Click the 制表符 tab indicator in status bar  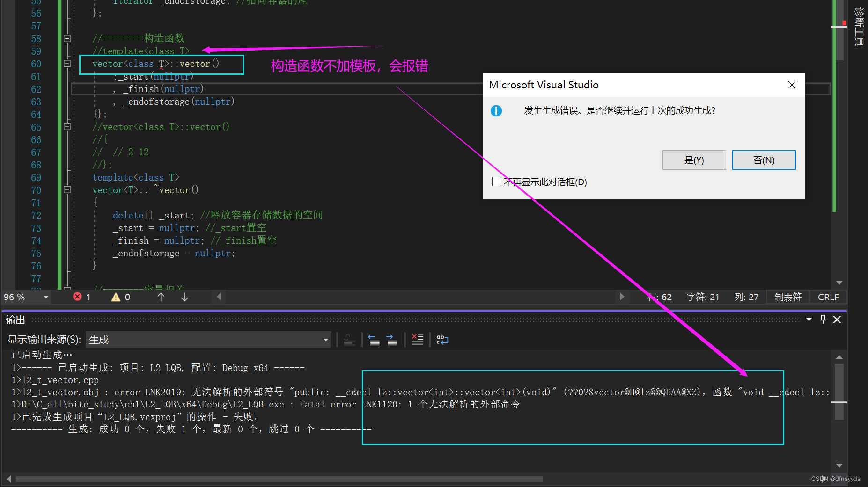click(788, 297)
